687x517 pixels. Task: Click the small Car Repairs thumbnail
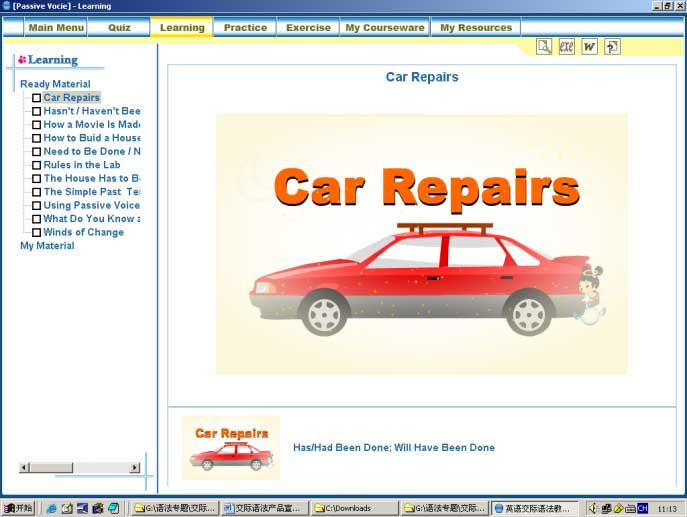(231, 448)
